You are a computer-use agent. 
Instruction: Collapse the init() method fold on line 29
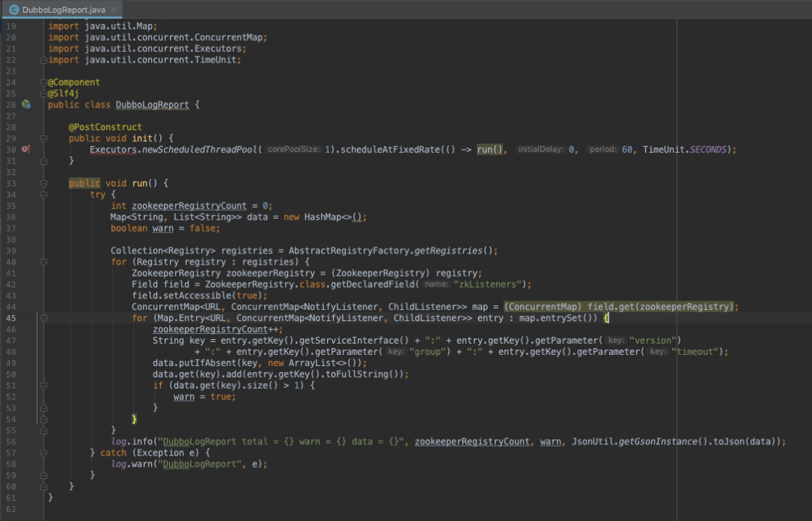tap(44, 138)
